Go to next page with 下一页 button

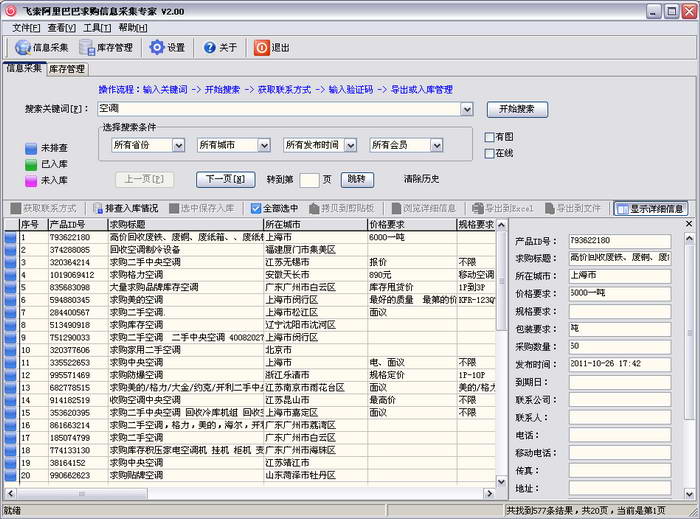point(224,179)
